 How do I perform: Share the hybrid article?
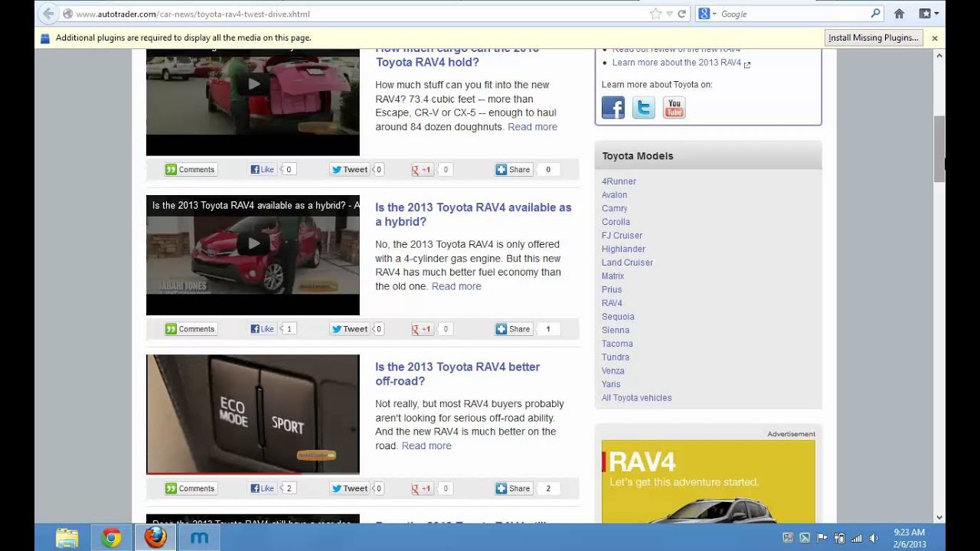pyautogui.click(x=513, y=329)
